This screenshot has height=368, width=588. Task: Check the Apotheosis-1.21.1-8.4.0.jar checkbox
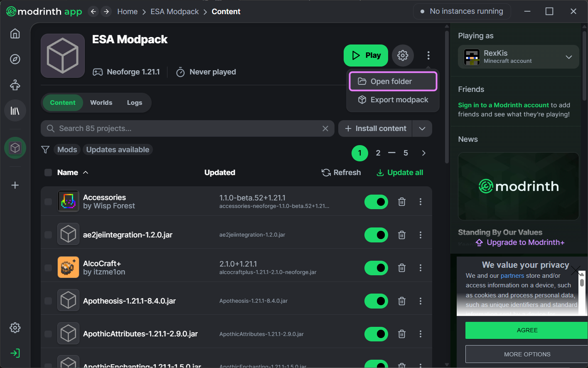coord(48,301)
